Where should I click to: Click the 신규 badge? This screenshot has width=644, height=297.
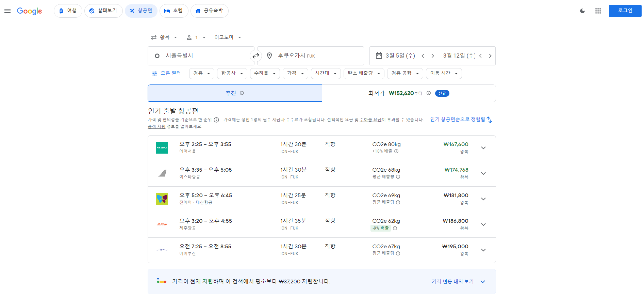point(442,93)
